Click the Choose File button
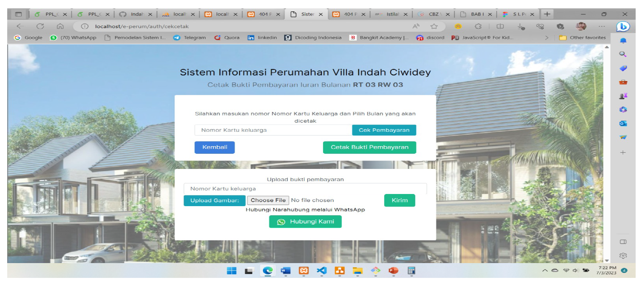The width and height of the screenshot is (644, 287). click(268, 200)
